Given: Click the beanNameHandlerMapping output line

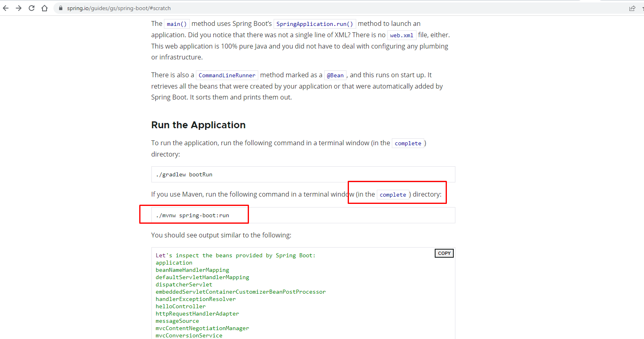Looking at the screenshot, I should [x=193, y=270].
